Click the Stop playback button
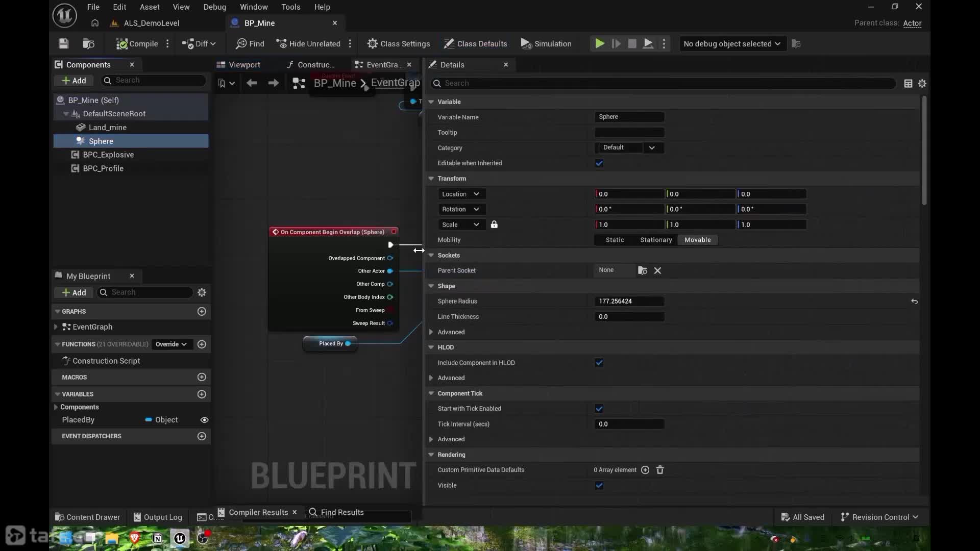The image size is (980, 551). (632, 44)
